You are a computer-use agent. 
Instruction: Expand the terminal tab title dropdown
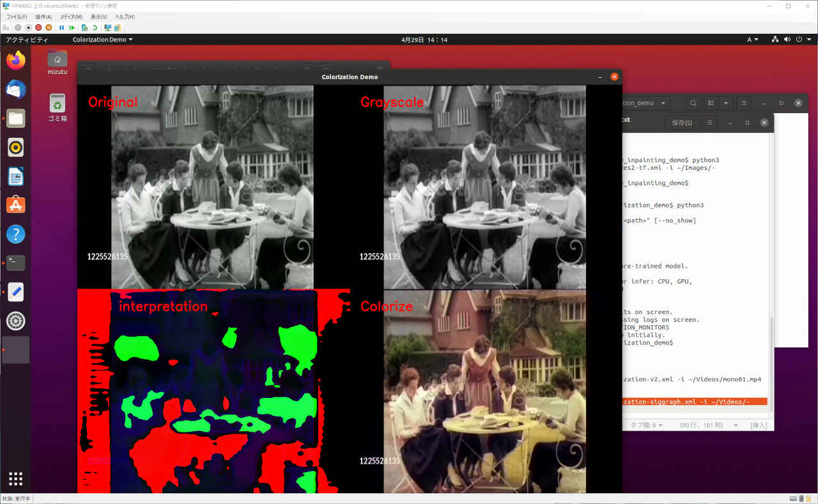(x=663, y=103)
